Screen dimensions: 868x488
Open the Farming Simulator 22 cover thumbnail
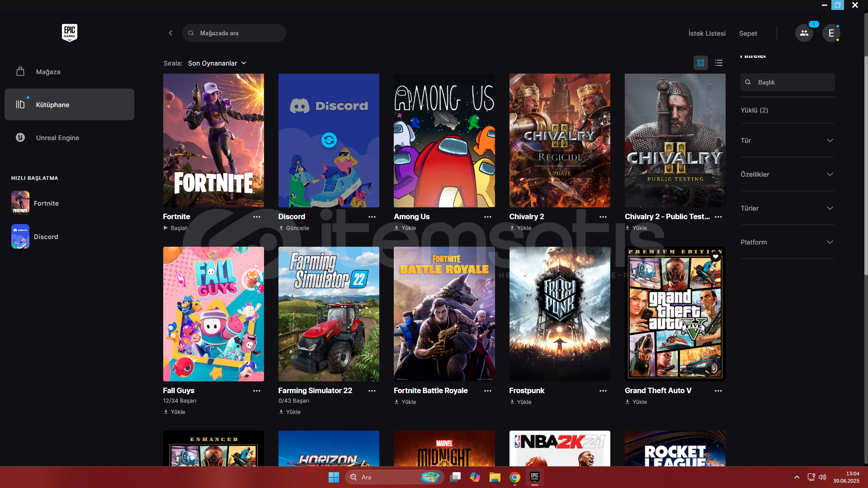click(329, 314)
